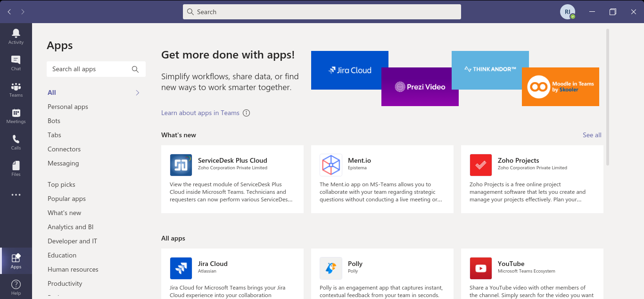
Task: Expand the All category chevron
Action: [138, 93]
